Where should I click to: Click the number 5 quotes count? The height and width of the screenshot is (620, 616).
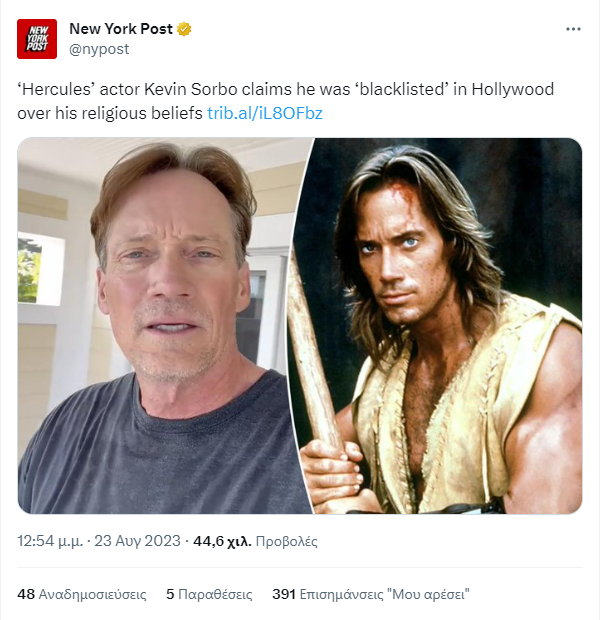tap(170, 594)
